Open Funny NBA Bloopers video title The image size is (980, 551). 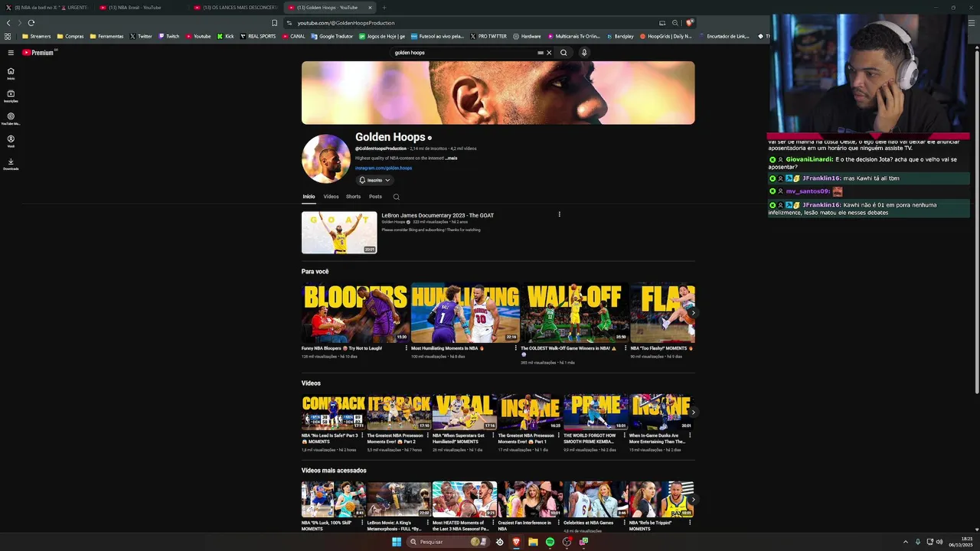pyautogui.click(x=341, y=348)
